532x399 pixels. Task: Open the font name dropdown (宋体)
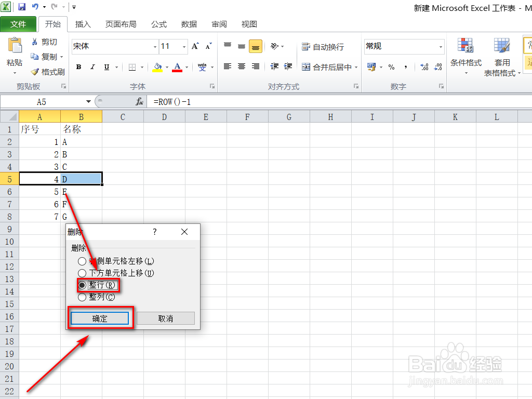[x=155, y=47]
